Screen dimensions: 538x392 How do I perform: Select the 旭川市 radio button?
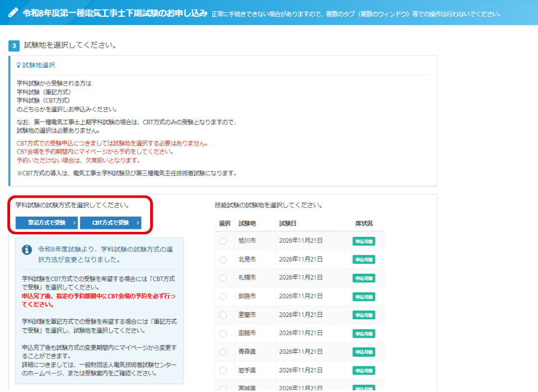pyautogui.click(x=223, y=241)
